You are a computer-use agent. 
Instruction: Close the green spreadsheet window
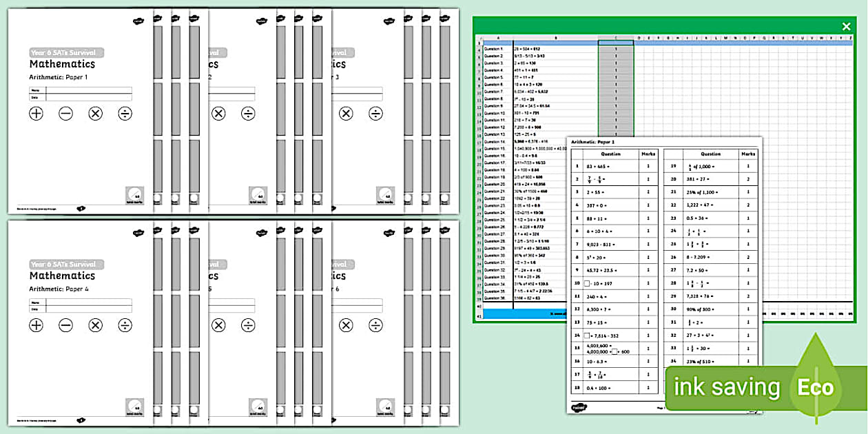(847, 26)
